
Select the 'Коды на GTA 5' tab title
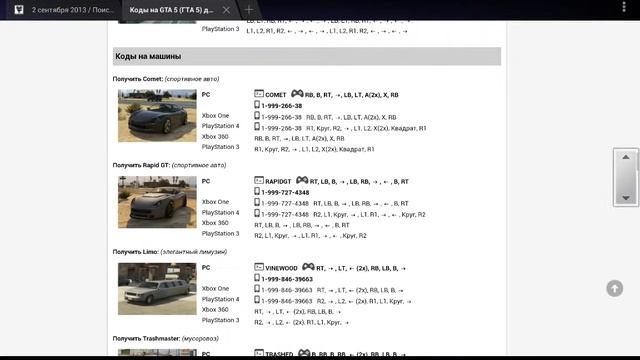pos(171,10)
